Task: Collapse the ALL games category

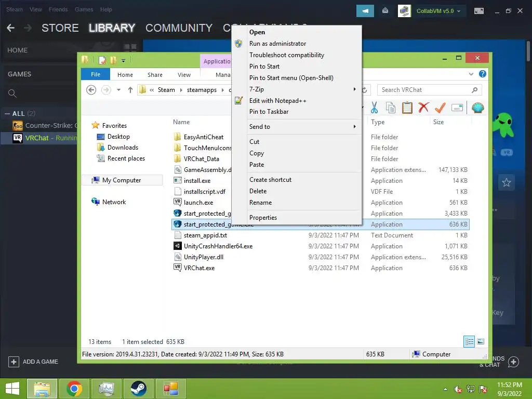Action: click(7, 114)
